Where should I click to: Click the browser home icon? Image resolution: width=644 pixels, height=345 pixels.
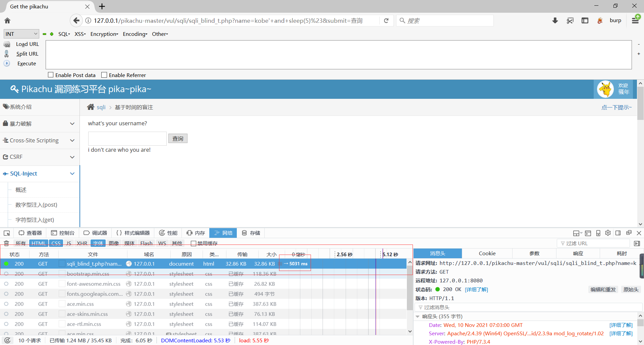(x=7, y=20)
